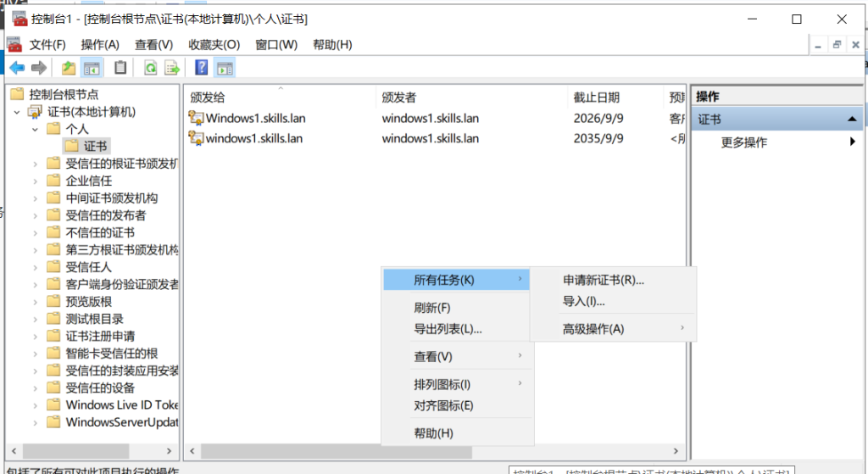Image resolution: width=868 pixels, height=474 pixels.
Task: Open the 操作(A) menu in menu bar
Action: point(100,45)
